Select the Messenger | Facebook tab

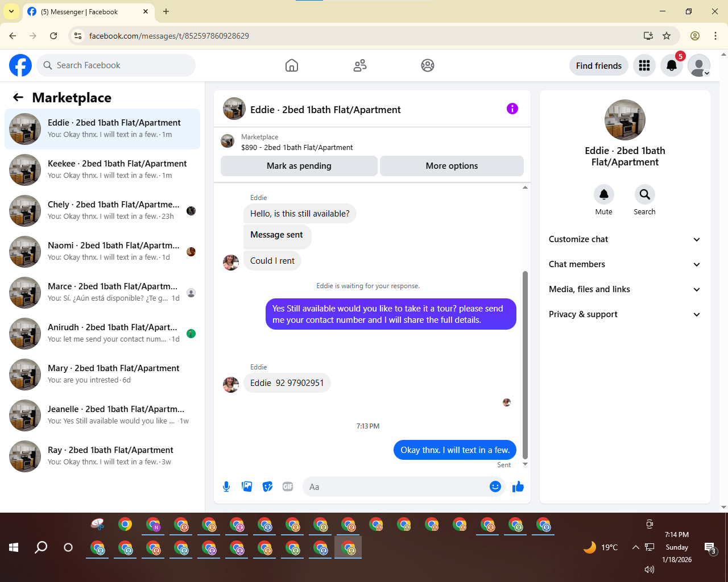point(88,11)
